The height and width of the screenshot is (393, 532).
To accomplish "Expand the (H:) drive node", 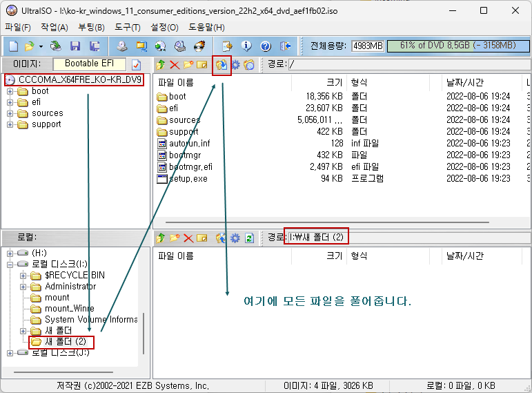I will coord(10,253).
